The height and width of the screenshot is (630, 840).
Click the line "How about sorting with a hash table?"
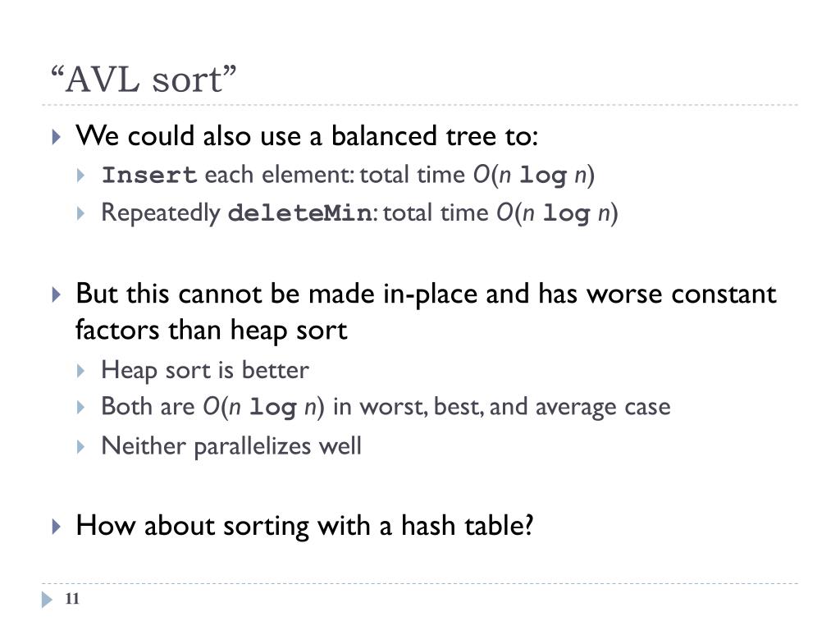(x=305, y=525)
